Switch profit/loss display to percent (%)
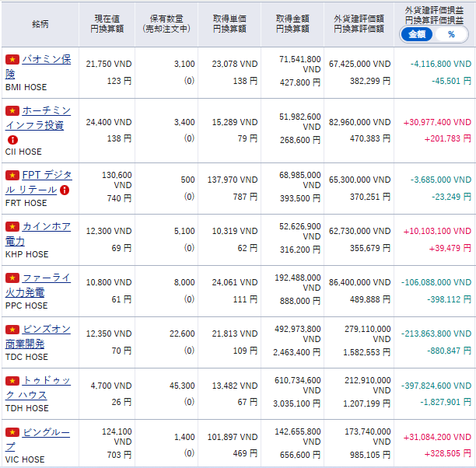The image size is (476, 468). 451,34
